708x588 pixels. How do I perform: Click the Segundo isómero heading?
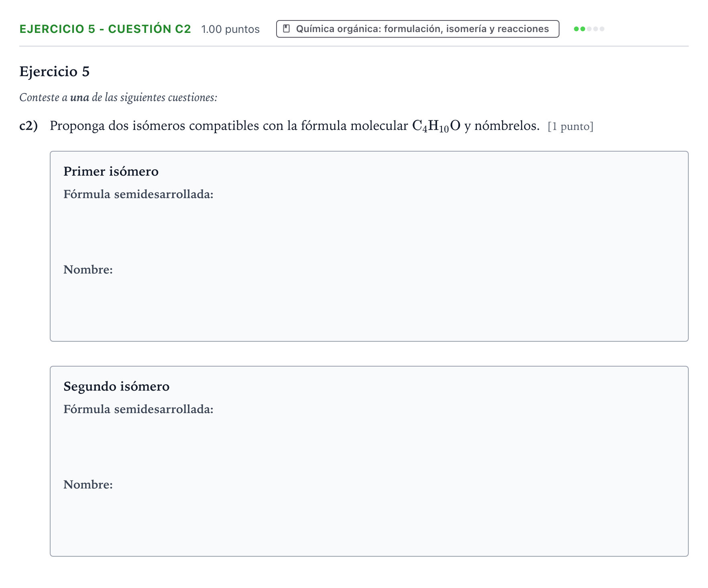pos(116,386)
